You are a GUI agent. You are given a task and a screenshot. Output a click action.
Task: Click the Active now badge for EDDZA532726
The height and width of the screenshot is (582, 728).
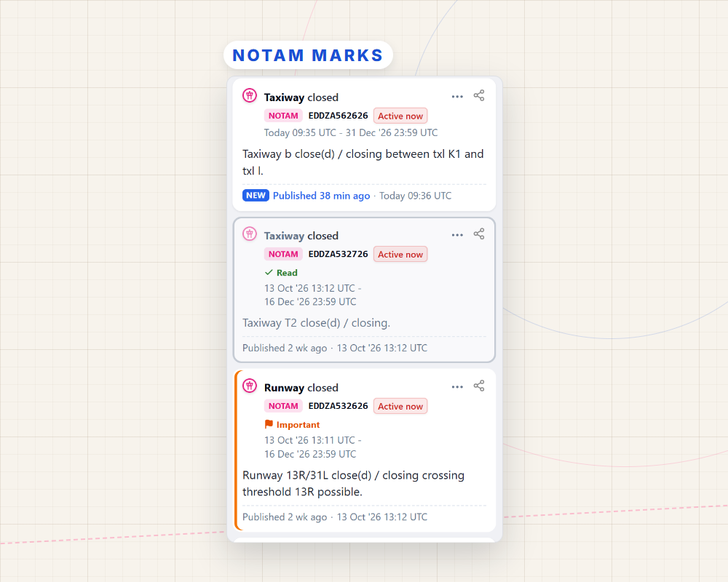(400, 255)
